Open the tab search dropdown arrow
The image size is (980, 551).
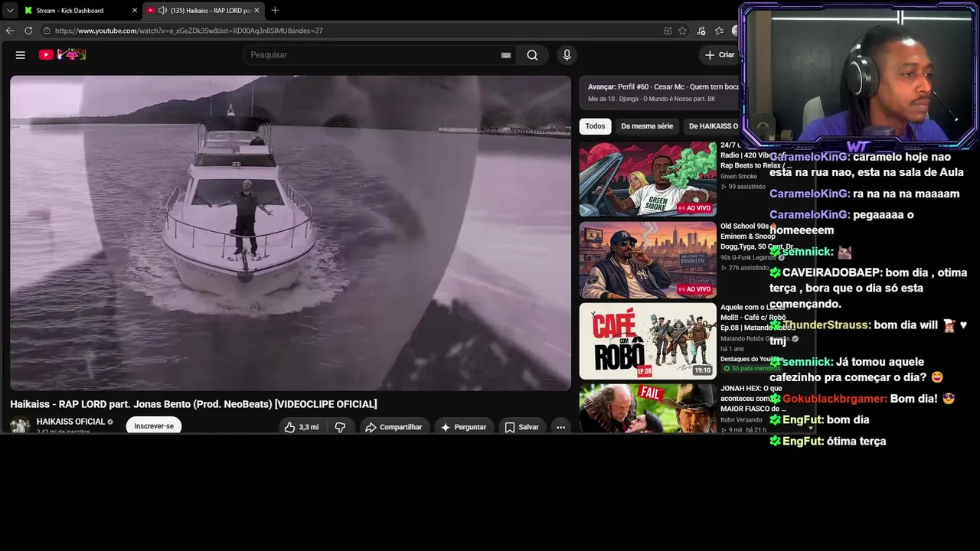point(10,11)
